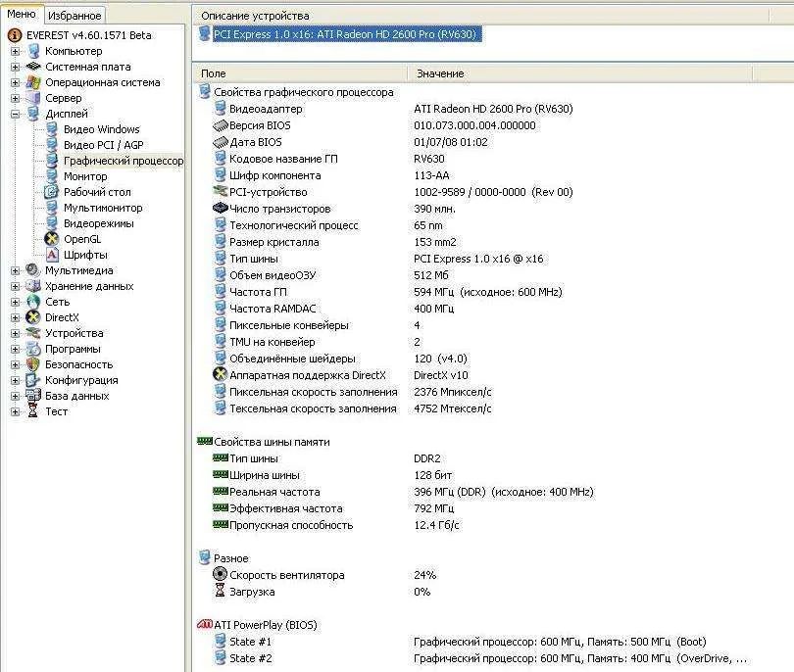The image size is (794, 672).
Task: Click the State #1 PowerPlay row
Action: pos(460,642)
